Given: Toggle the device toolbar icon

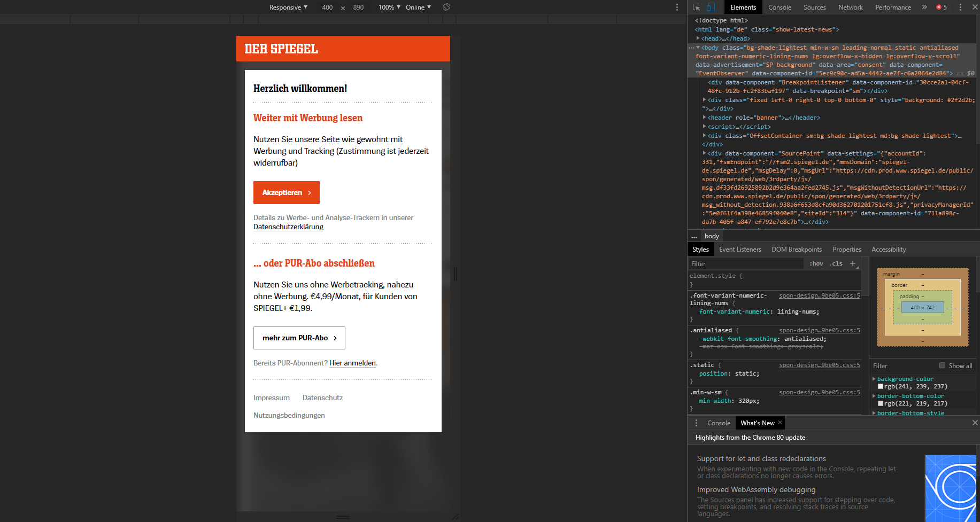Looking at the screenshot, I should 710,7.
